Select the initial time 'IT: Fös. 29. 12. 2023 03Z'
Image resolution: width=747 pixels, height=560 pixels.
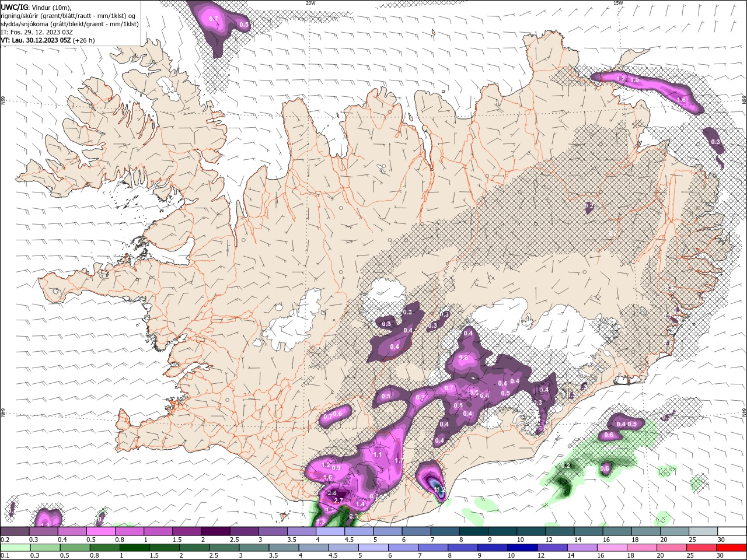point(37,32)
